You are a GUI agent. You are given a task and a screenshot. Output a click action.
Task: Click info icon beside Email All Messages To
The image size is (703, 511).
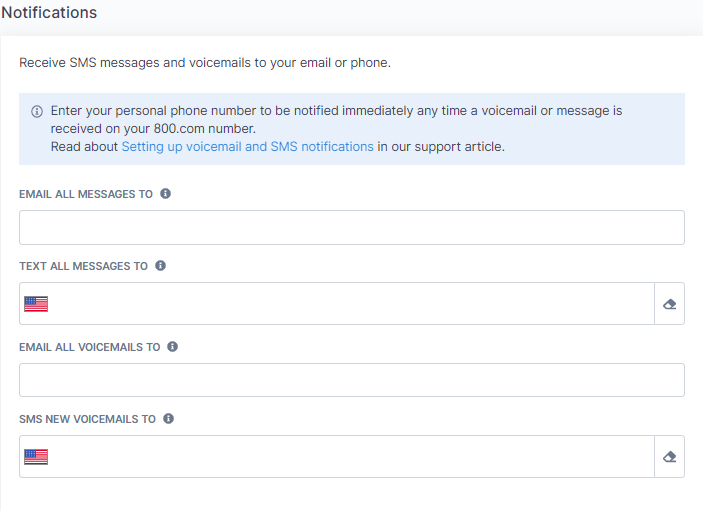tap(165, 194)
